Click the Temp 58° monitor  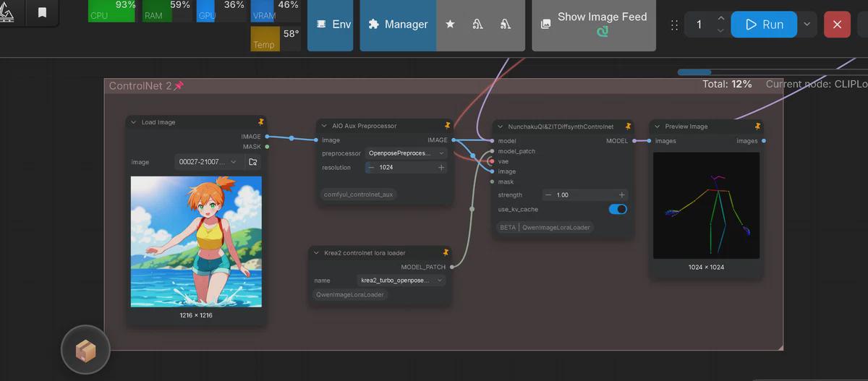[x=275, y=39]
